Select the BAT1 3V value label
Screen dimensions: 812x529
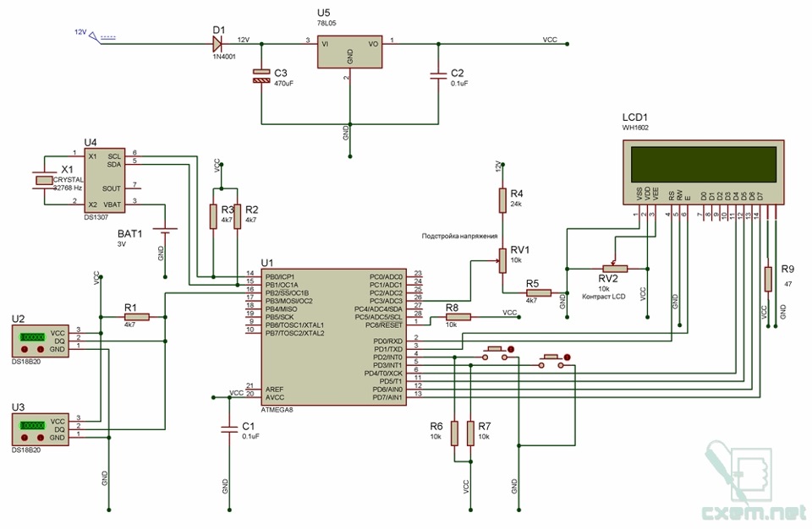122,243
